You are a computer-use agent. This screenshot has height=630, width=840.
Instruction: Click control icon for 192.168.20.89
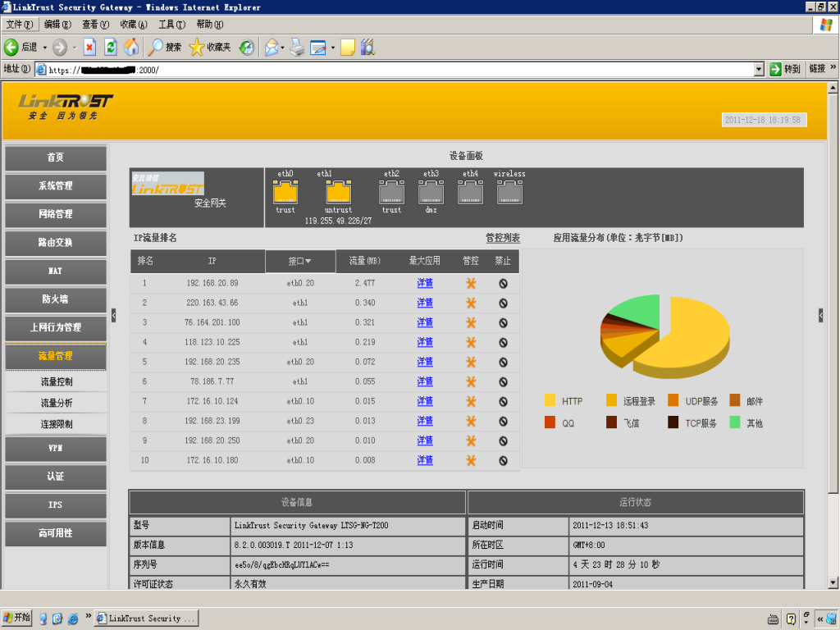tap(471, 283)
